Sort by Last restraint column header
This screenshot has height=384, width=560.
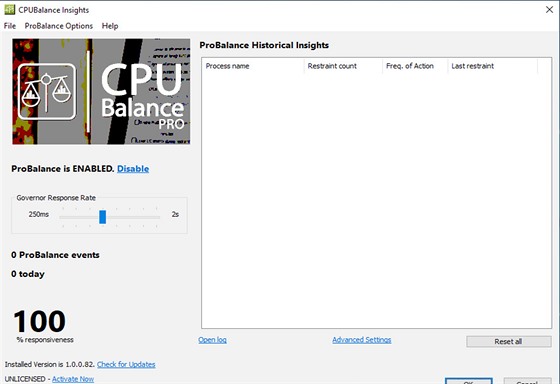click(492, 66)
